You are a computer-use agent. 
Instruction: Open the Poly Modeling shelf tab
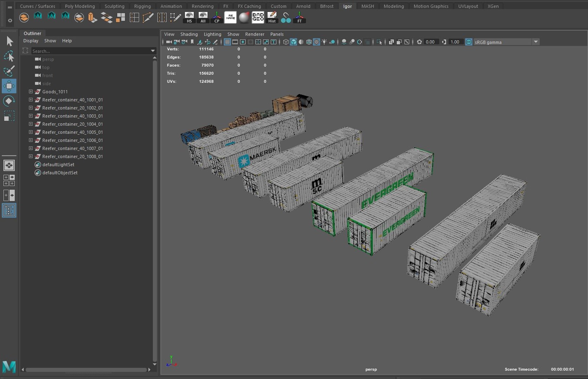pyautogui.click(x=80, y=6)
